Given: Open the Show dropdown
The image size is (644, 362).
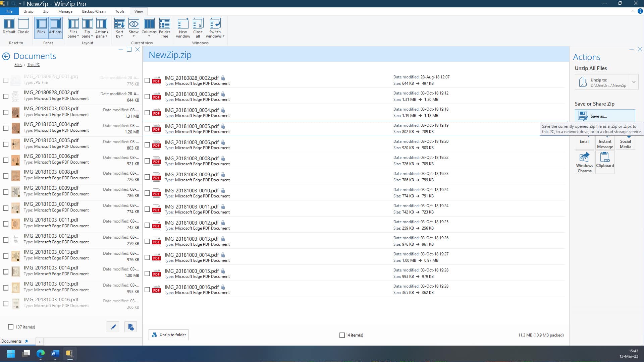Looking at the screenshot, I should [x=133, y=28].
